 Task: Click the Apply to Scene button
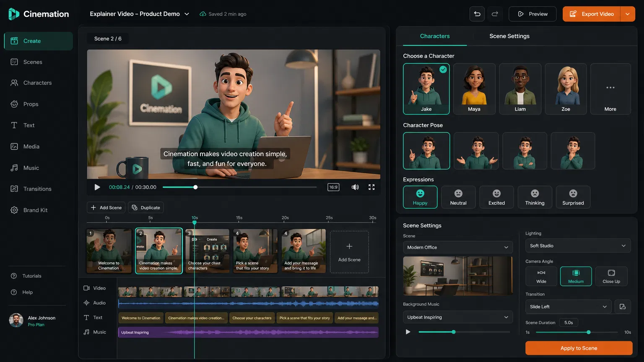579,348
